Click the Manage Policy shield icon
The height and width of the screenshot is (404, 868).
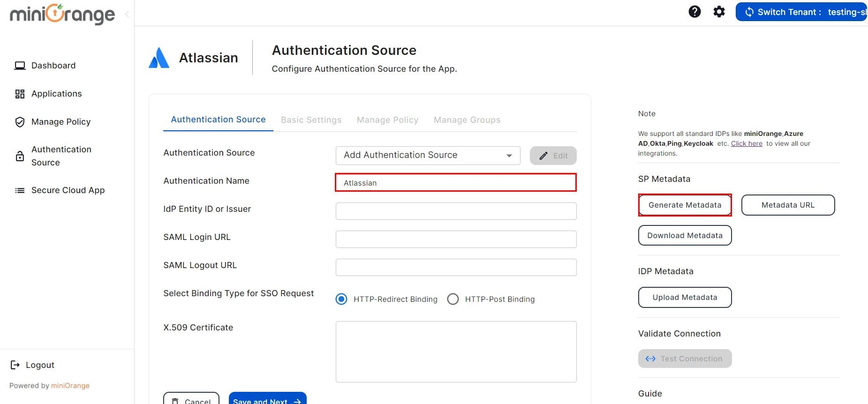pyautogui.click(x=20, y=122)
